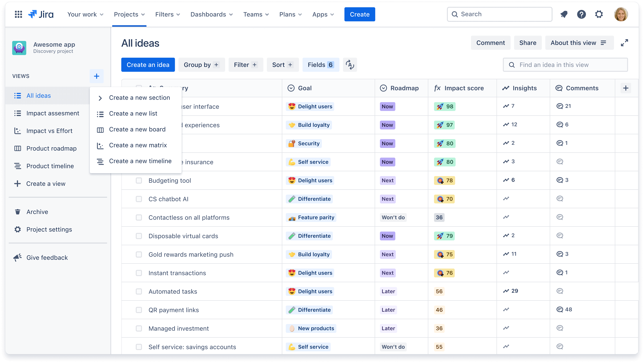Click the Goal column clock icon
The image size is (644, 363).
tap(291, 88)
